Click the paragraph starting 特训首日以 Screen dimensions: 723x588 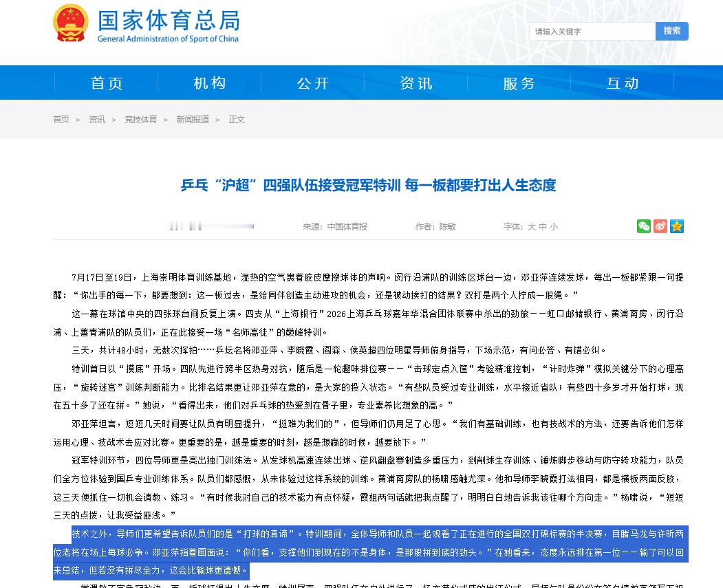point(369,387)
